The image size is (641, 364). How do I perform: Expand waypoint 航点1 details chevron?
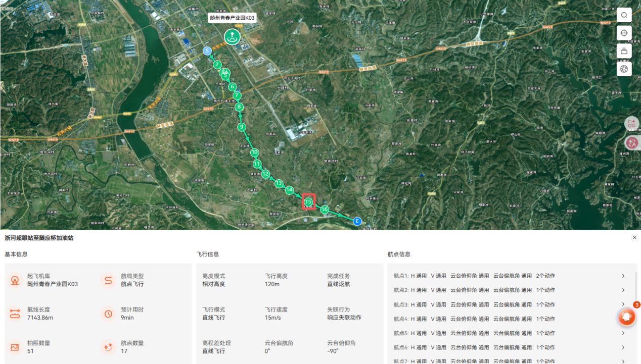click(x=623, y=276)
